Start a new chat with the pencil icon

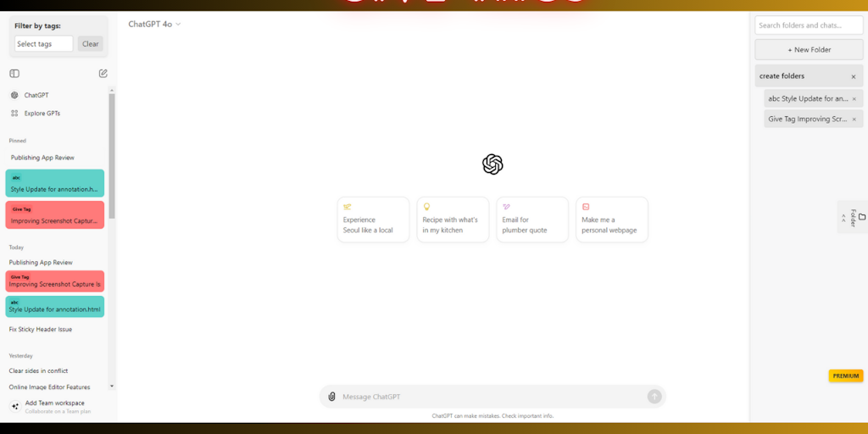103,74
